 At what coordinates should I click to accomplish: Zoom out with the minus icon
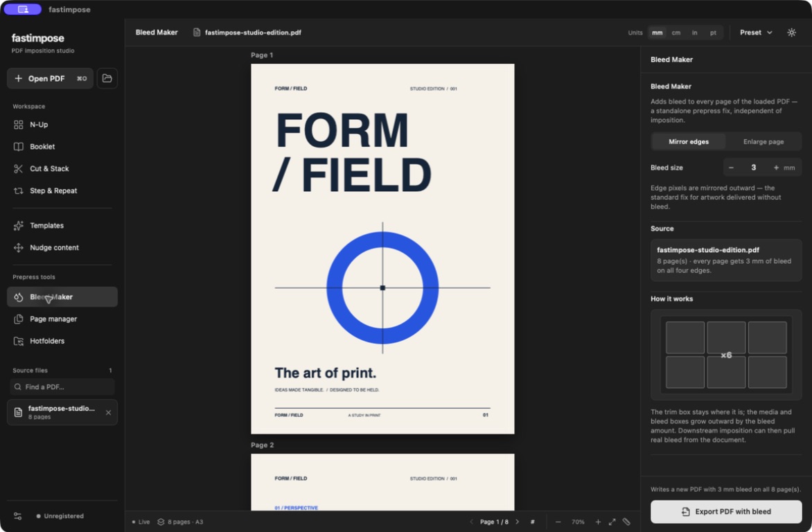(x=558, y=522)
